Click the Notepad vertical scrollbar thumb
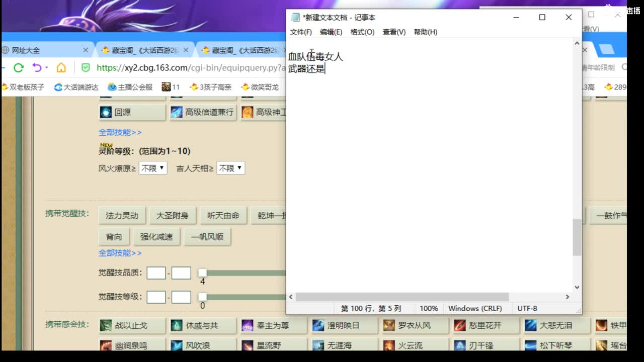The width and height of the screenshot is (644, 362). point(577,237)
